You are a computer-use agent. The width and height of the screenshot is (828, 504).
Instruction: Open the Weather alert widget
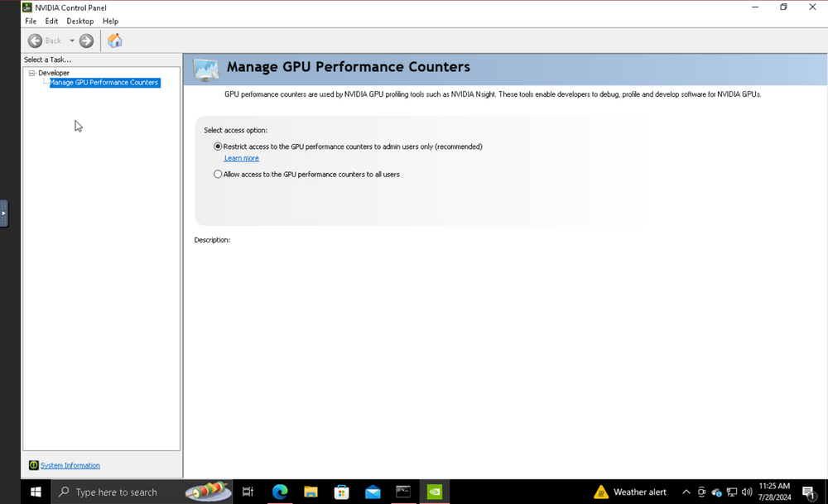pyautogui.click(x=630, y=492)
